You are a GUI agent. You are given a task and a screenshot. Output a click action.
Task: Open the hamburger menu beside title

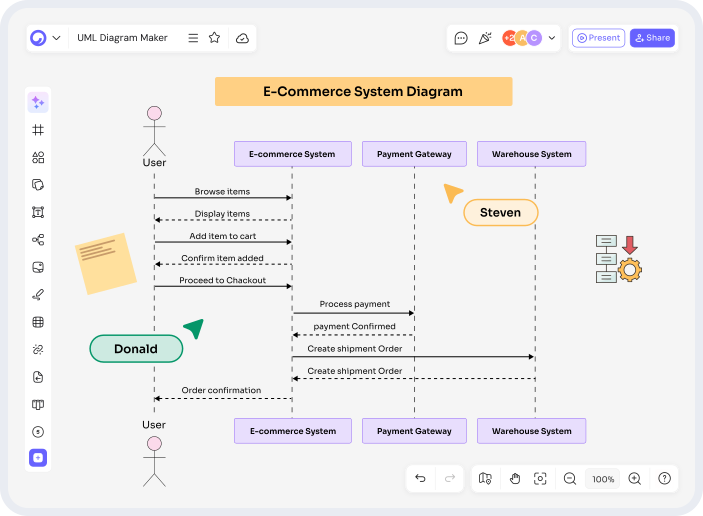191,38
